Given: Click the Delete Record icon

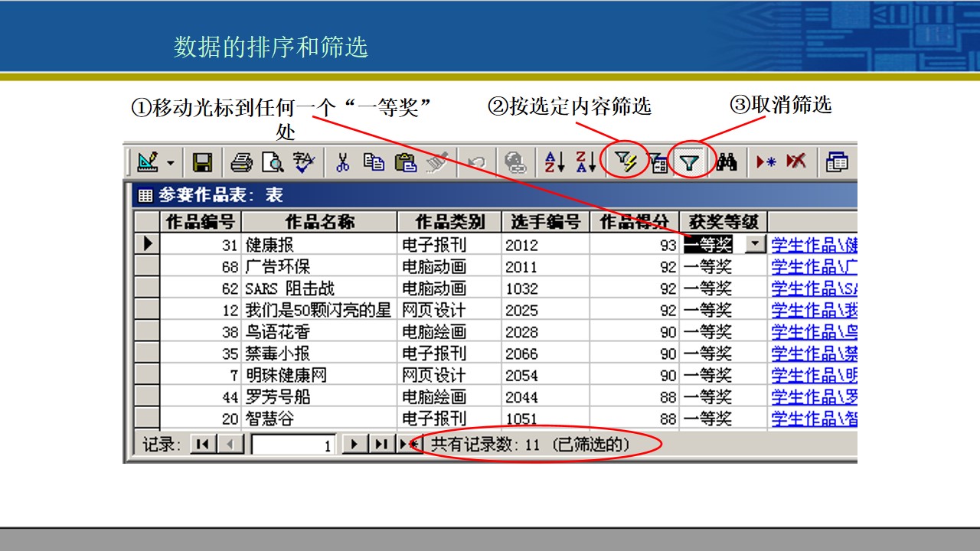Looking at the screenshot, I should tap(796, 162).
